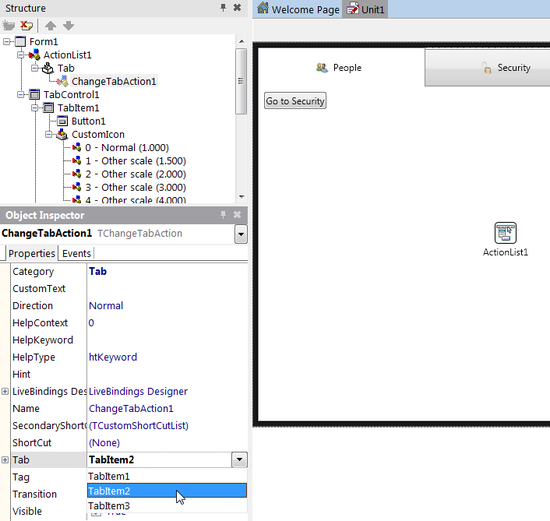Choose TabItem1 from the dropdown list
550x521 pixels.
(167, 476)
